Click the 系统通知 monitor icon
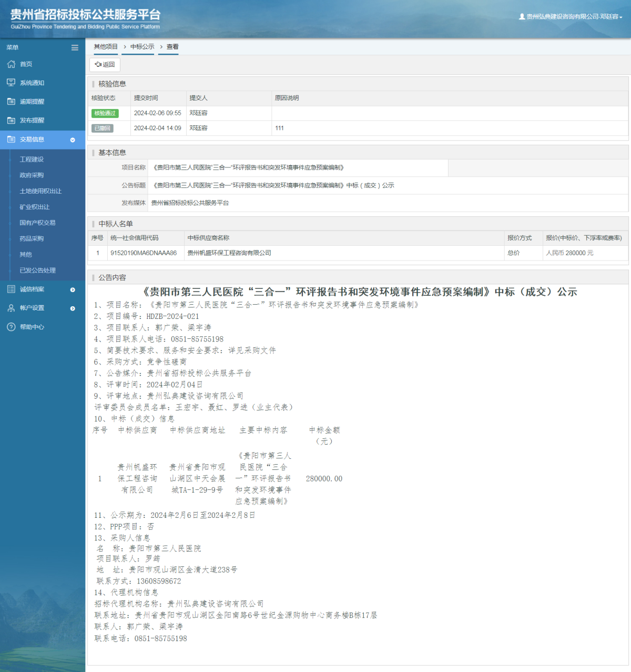The width and height of the screenshot is (631, 672). coord(11,83)
